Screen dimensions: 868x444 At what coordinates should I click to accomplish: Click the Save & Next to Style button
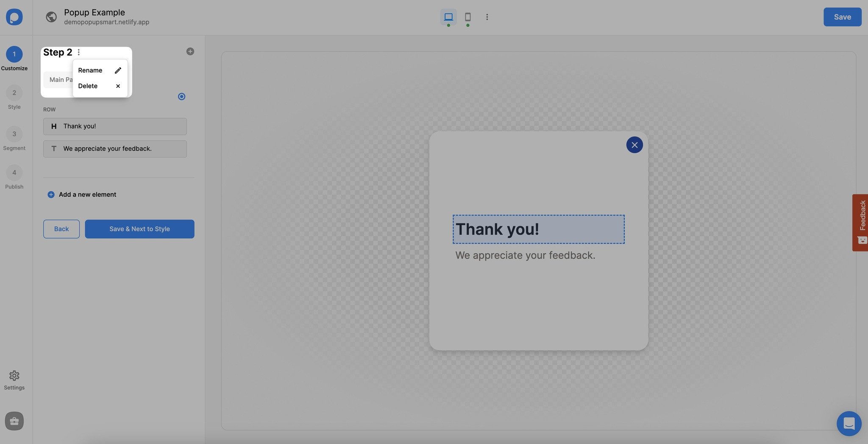click(139, 229)
